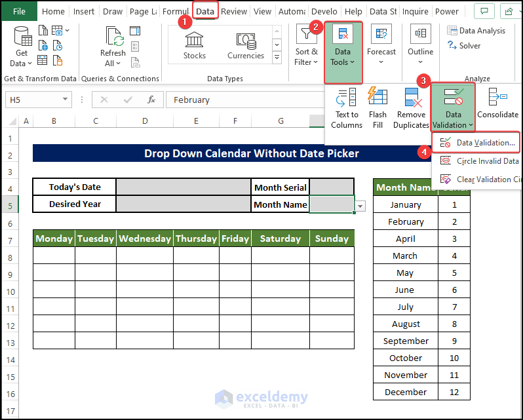The width and height of the screenshot is (523, 420).
Task: Switch to the View tab
Action: (x=262, y=11)
